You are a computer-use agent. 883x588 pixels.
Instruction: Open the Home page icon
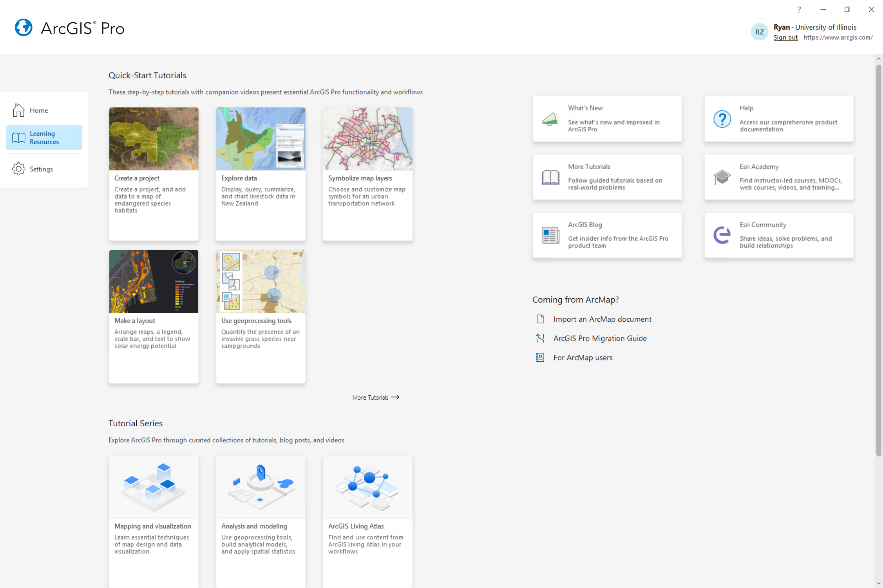click(18, 110)
